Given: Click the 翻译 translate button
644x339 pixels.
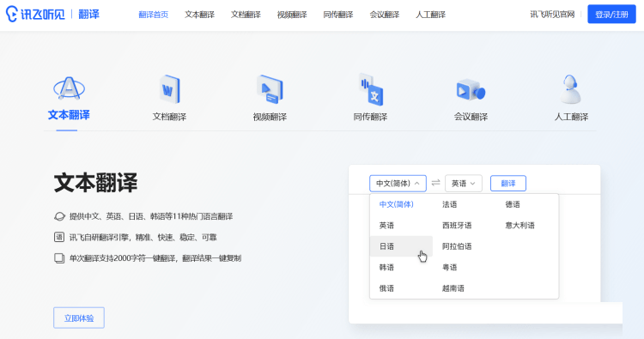Looking at the screenshot, I should (x=508, y=184).
